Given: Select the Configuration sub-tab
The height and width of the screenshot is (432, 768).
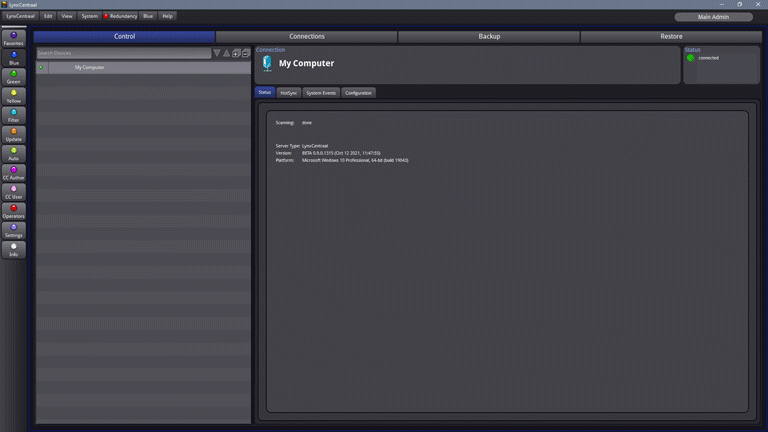Looking at the screenshot, I should coord(358,93).
